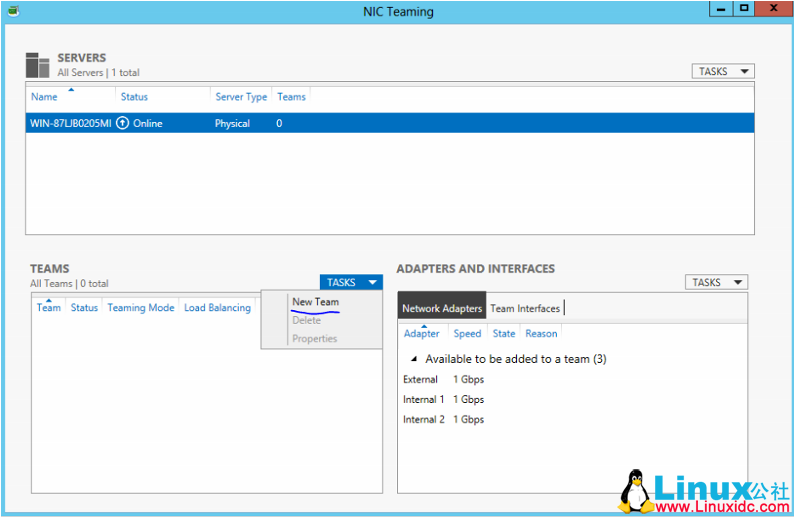Click the 1 Gbps speed of Internal 2
Image resolution: width=794 pixels, height=517 pixels.
468,419
